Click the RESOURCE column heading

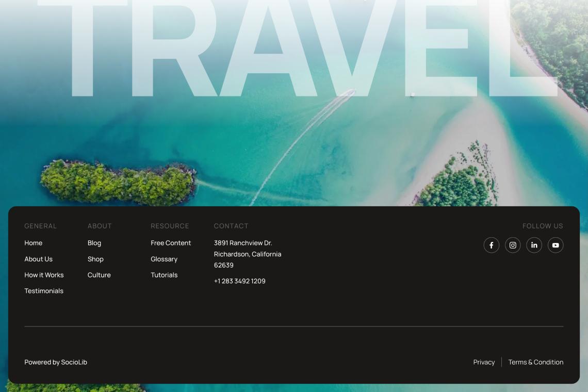(170, 226)
